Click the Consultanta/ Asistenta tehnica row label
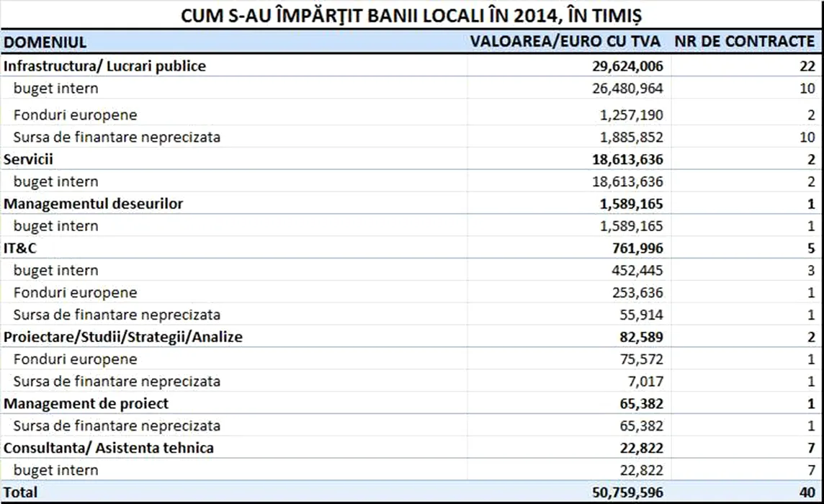Screen dimensions: 824x504 (x=109, y=448)
